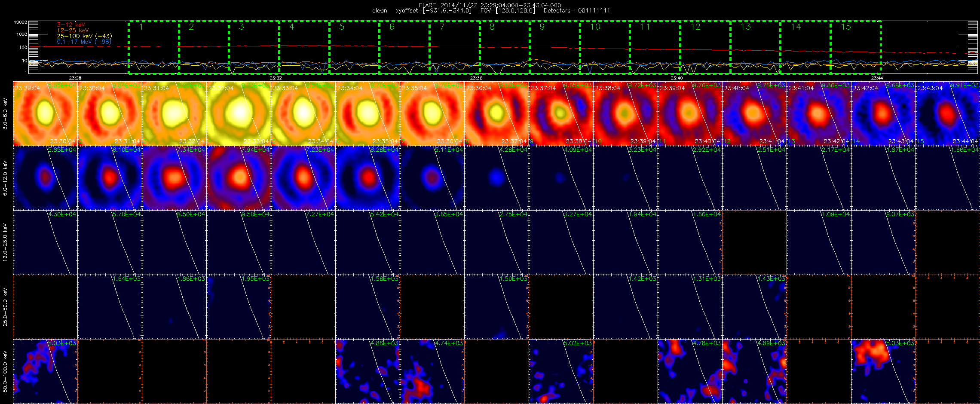Open the 6-12 keV image labeled 5.11E+04
Viewport: 980px width, 404px height.
point(432,178)
